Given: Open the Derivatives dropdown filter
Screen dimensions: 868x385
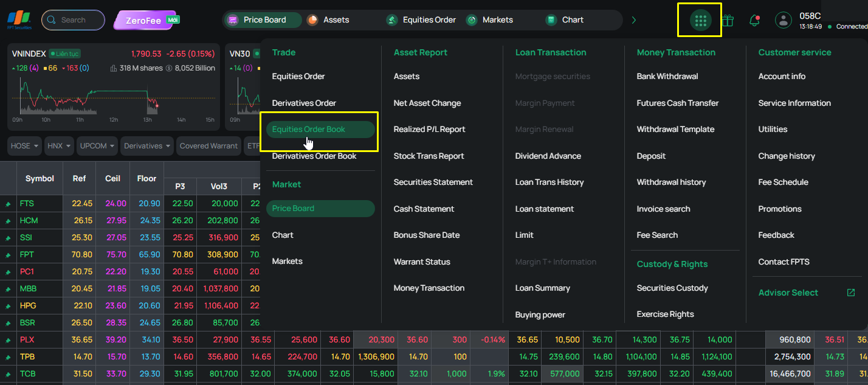Looking at the screenshot, I should click(x=147, y=146).
